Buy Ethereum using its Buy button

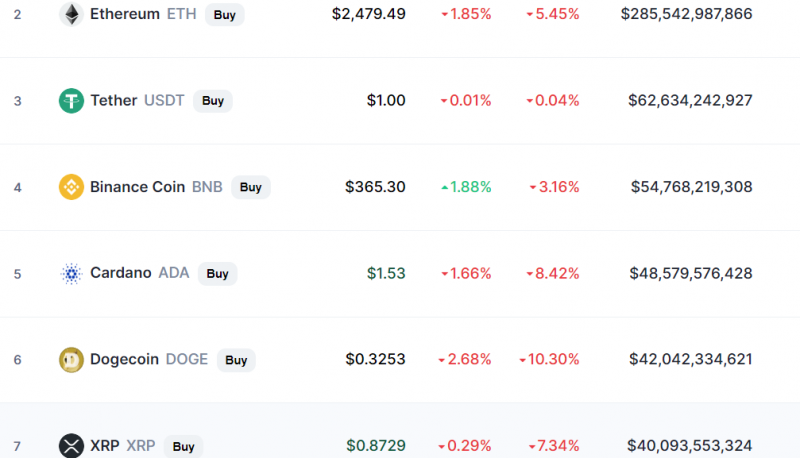coord(224,15)
